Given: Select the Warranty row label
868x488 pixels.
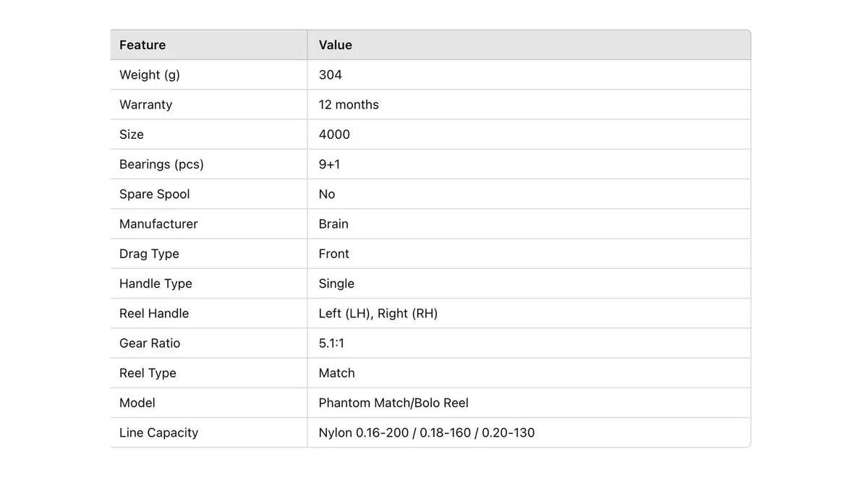Looking at the screenshot, I should (145, 105).
